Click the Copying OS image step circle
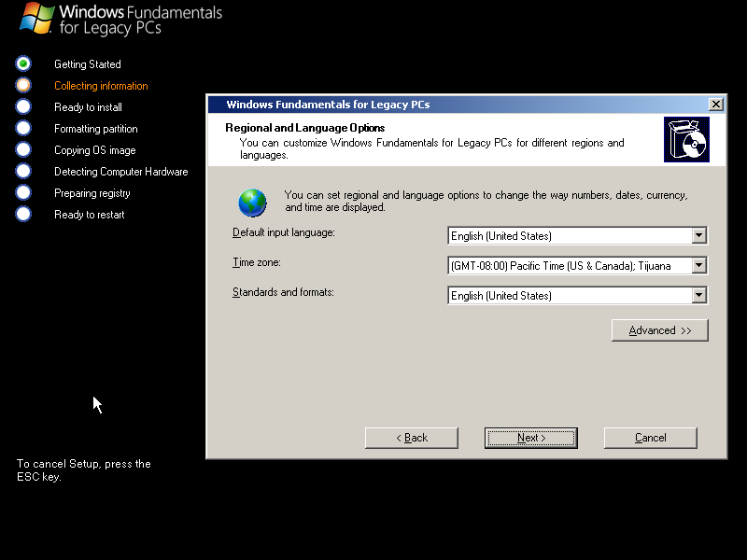747x560 pixels. [x=22, y=149]
